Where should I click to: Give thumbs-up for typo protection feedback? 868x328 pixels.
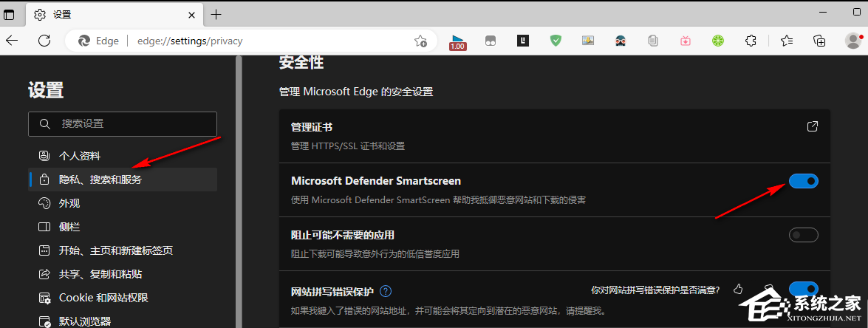[738, 289]
